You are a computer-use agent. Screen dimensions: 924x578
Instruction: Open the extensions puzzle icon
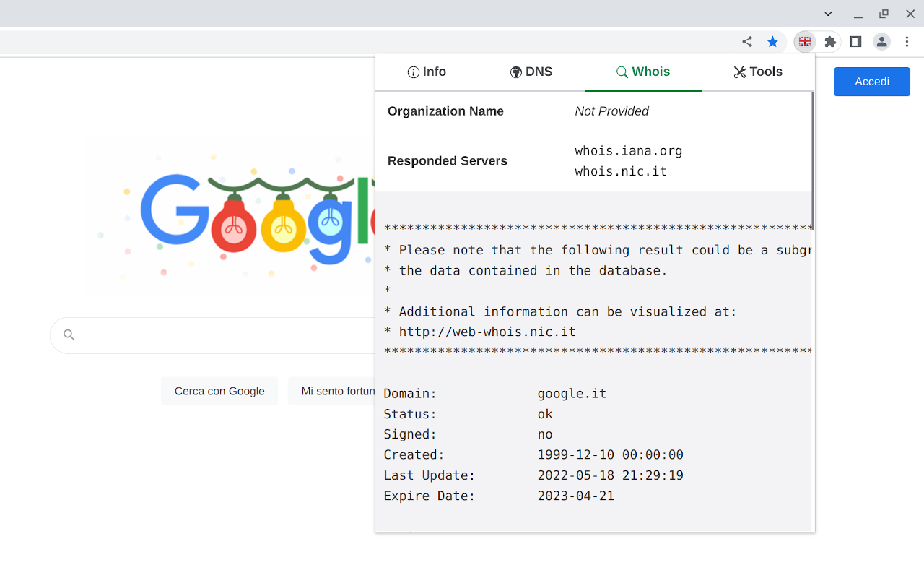pyautogui.click(x=830, y=42)
